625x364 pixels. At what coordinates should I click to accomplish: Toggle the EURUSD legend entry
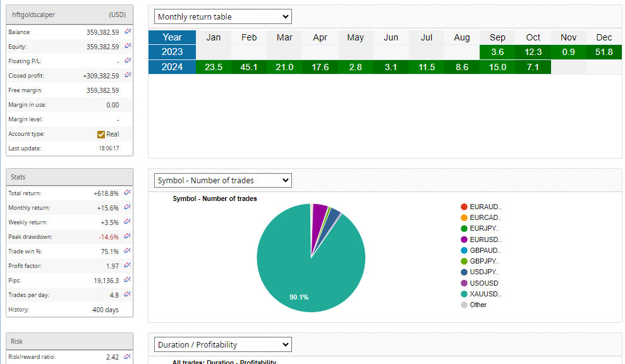pos(484,240)
